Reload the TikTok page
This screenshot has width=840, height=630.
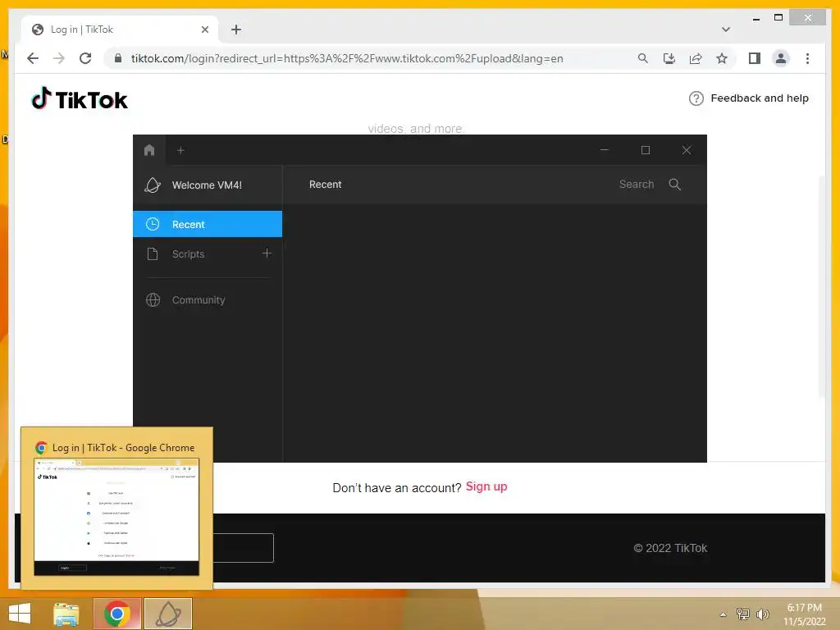[85, 58]
